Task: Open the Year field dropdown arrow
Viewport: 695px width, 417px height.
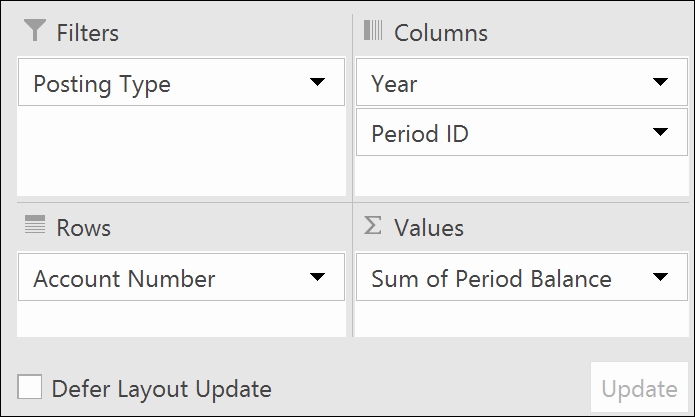Action: coord(660,82)
